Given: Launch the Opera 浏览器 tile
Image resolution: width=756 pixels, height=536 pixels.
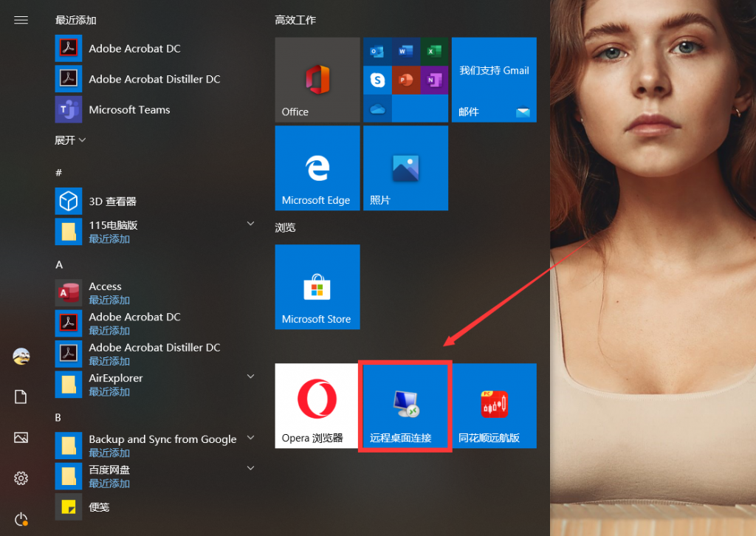Looking at the screenshot, I should pos(317,406).
